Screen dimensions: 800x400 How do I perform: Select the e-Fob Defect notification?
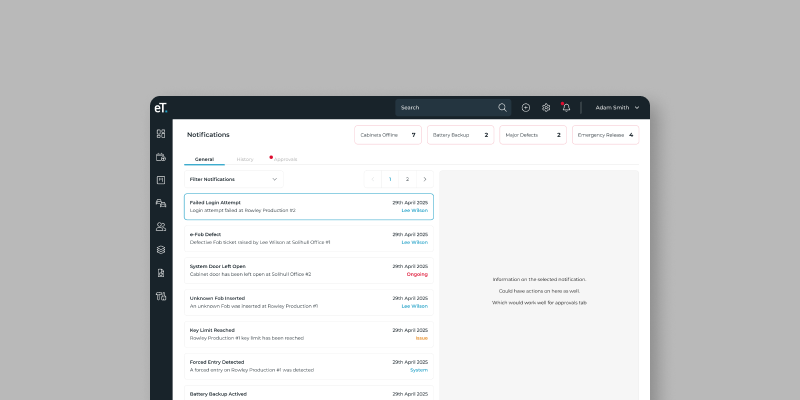309,238
